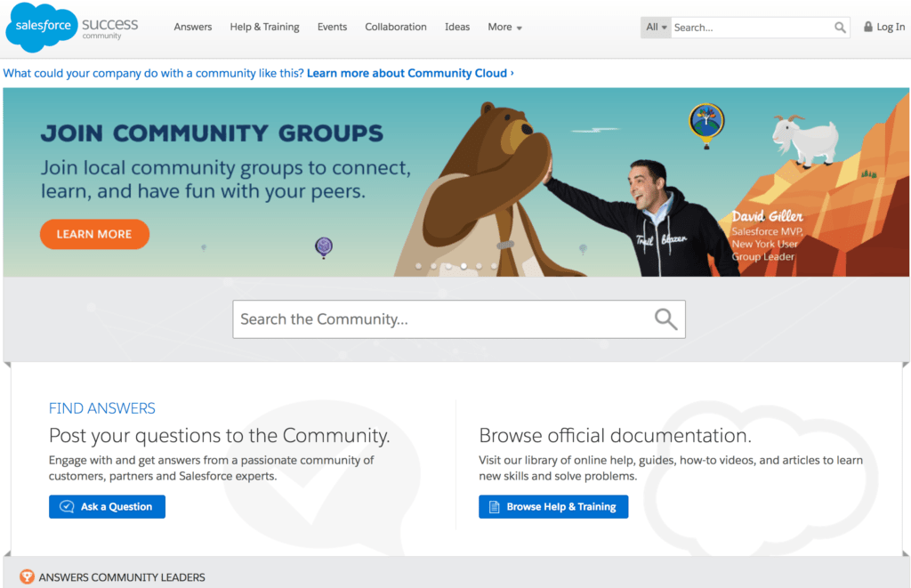Click ANSWERS COMMUNITY LEADERS heading text
Screen dimensions: 911x588
pos(122,577)
